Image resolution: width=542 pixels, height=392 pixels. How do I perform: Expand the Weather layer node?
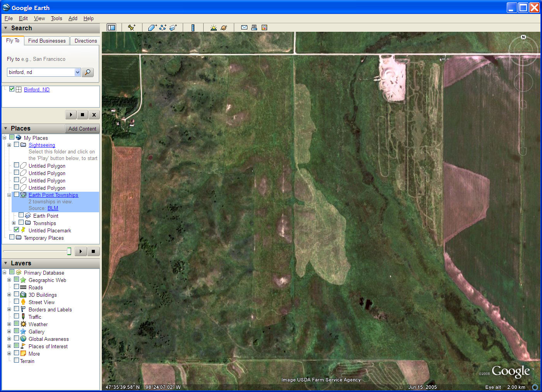coord(9,324)
